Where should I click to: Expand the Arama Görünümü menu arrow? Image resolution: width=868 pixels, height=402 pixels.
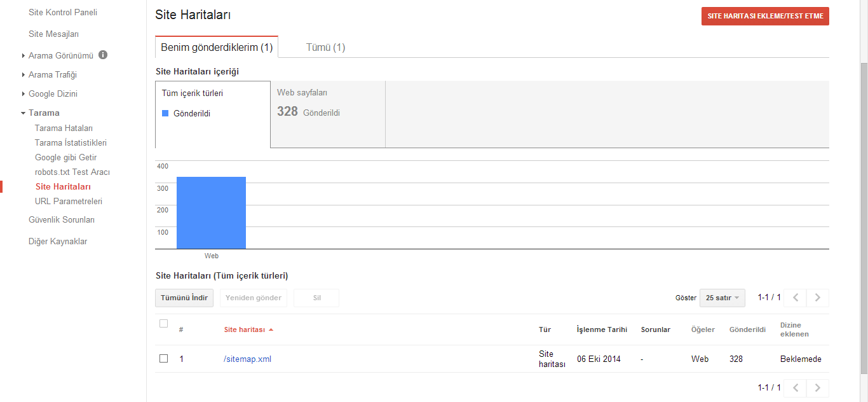click(x=23, y=56)
